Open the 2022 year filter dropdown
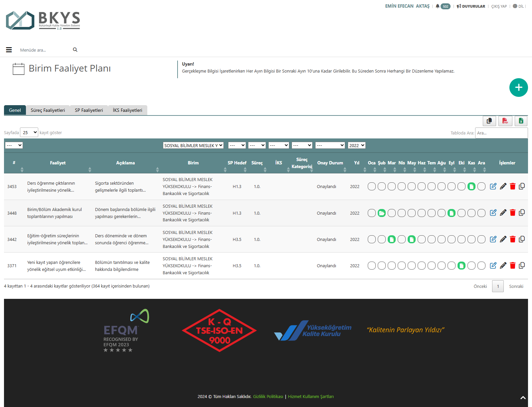 [357, 145]
